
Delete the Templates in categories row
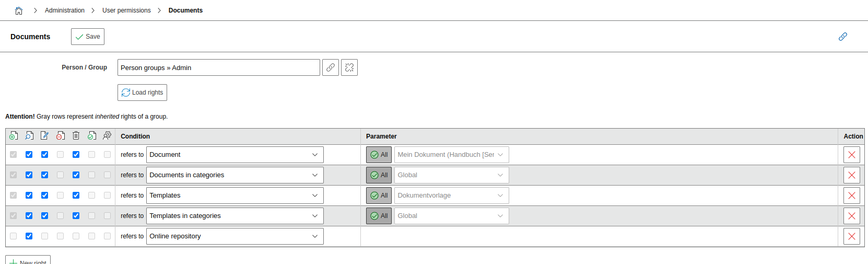coord(852,216)
